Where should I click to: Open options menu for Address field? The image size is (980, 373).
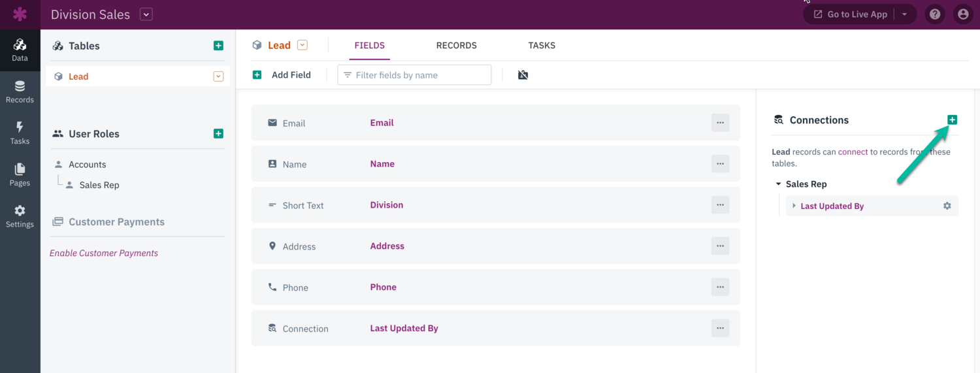720,246
